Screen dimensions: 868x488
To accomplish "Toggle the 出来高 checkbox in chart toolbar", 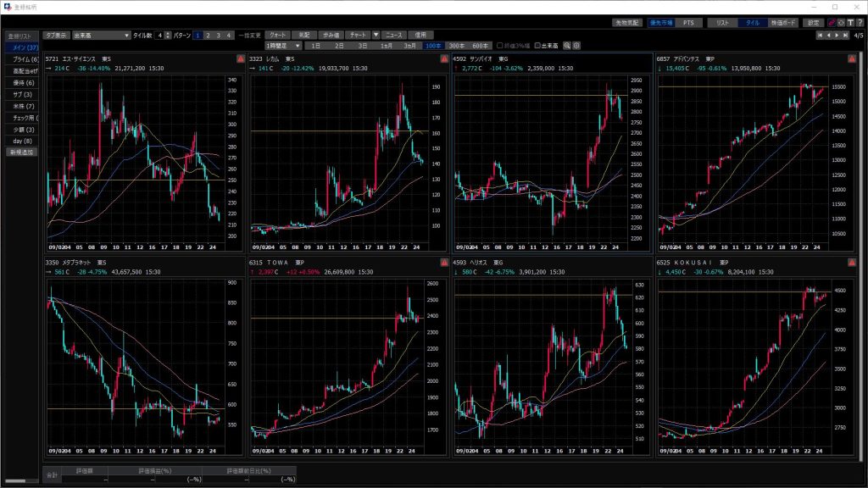I will pos(536,45).
